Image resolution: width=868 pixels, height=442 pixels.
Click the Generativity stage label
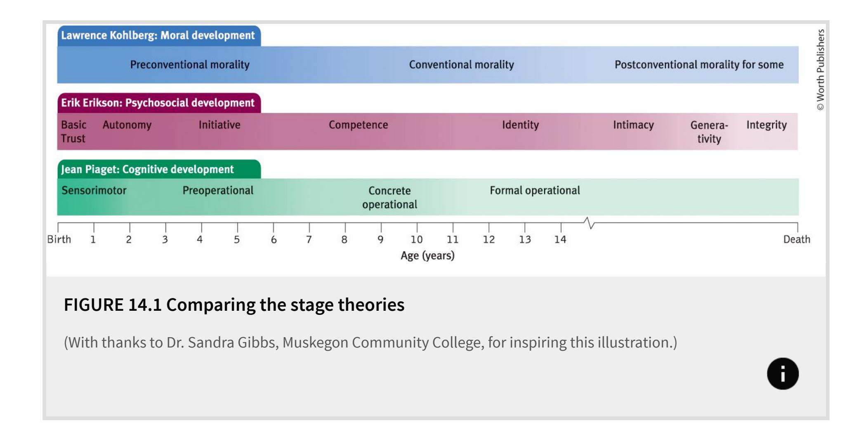pos(709,132)
